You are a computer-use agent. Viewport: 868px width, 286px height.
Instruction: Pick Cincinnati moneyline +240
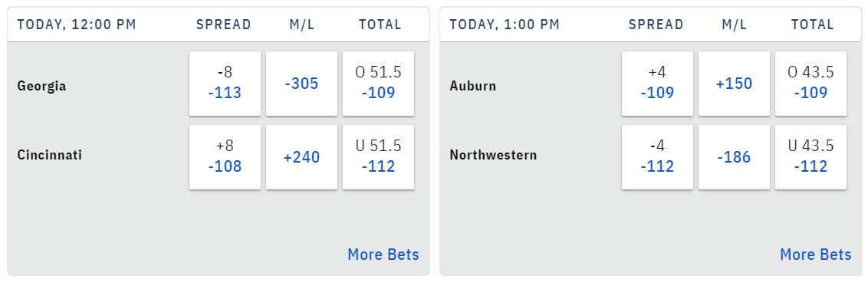tap(301, 157)
